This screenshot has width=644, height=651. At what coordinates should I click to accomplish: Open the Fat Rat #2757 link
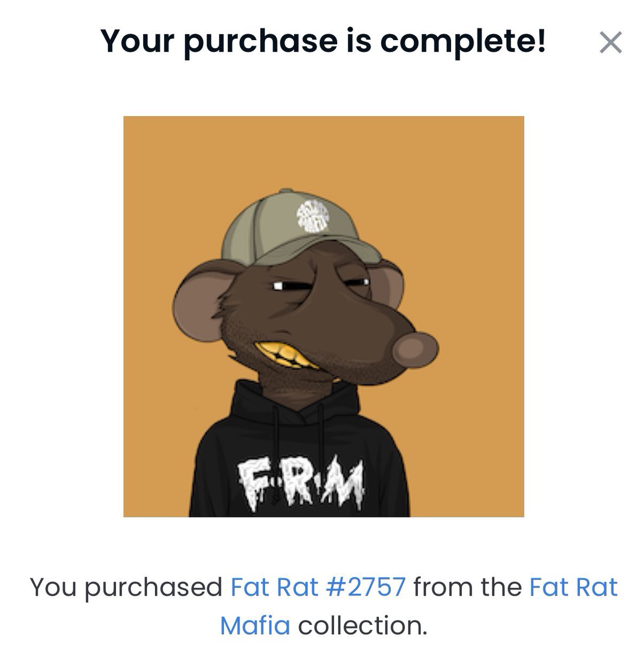(x=318, y=588)
